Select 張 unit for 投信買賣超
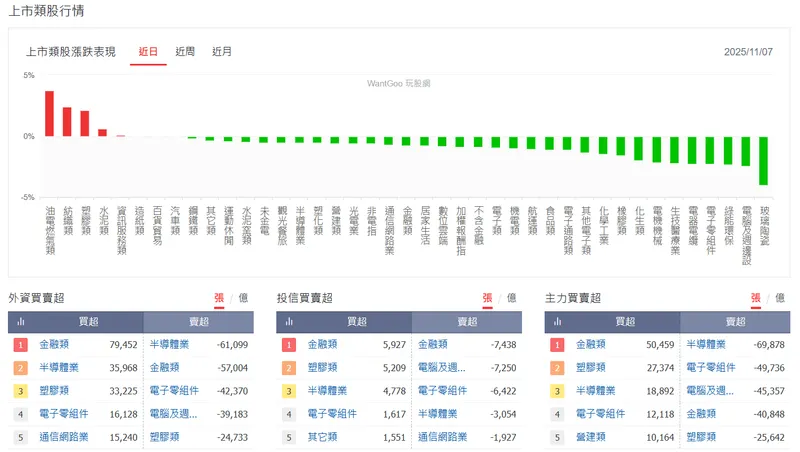Screen dimensions: 800x452 (x=487, y=298)
